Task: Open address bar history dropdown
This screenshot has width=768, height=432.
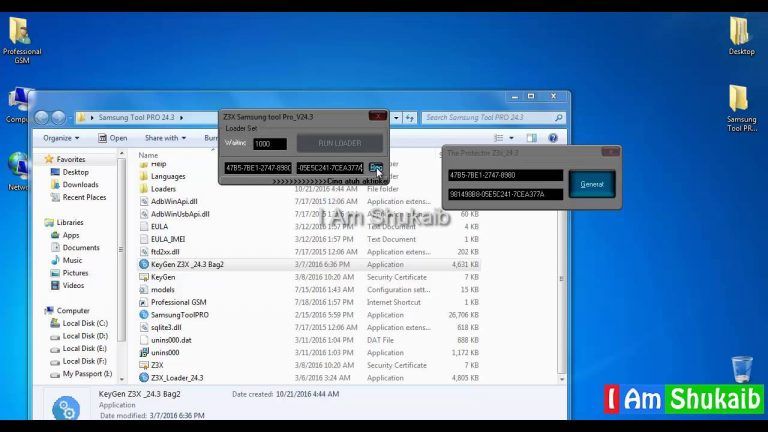Action: click(x=396, y=118)
